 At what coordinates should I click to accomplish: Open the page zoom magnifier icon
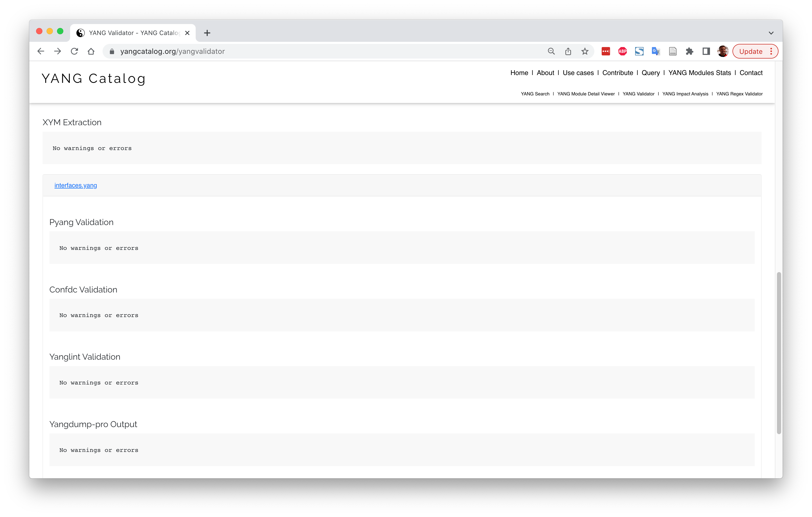click(x=551, y=51)
